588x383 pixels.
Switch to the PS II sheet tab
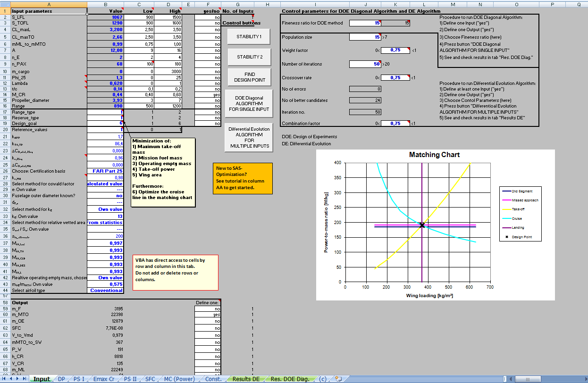(130, 379)
